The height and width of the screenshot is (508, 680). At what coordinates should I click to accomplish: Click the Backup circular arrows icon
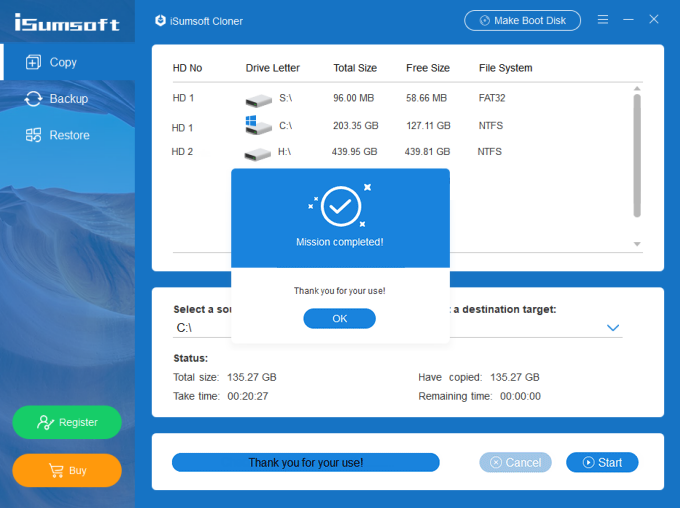coord(33,99)
